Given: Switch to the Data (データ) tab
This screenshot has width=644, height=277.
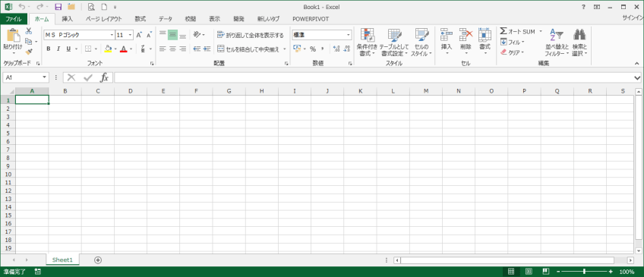Looking at the screenshot, I should pos(166,19).
